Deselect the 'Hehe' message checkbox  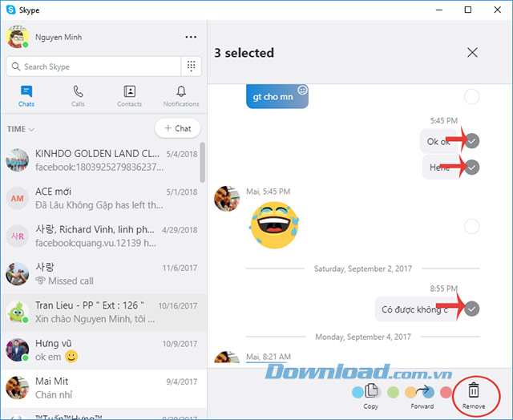point(472,168)
